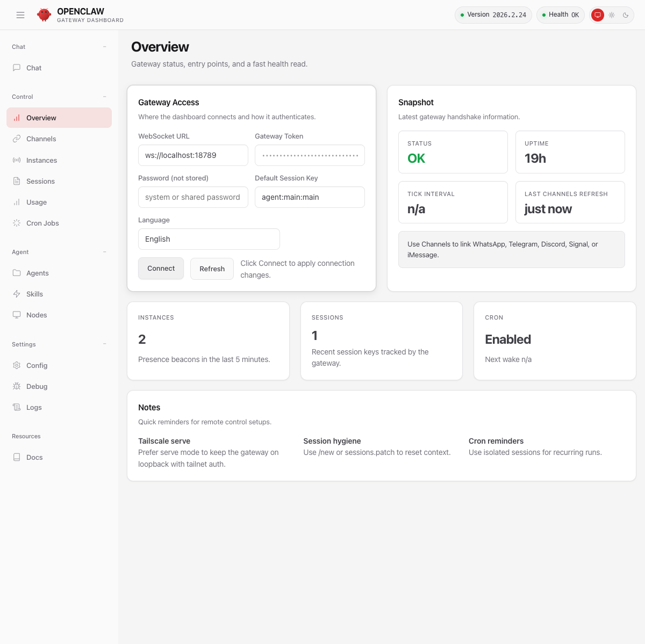Open the Language dropdown showing English
The height and width of the screenshot is (644, 645).
click(x=209, y=239)
